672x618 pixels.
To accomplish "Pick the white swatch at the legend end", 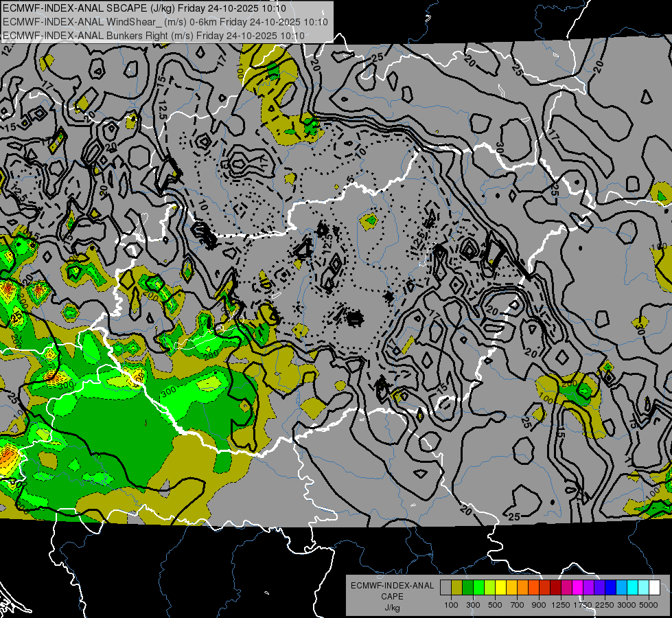I will 654,588.
